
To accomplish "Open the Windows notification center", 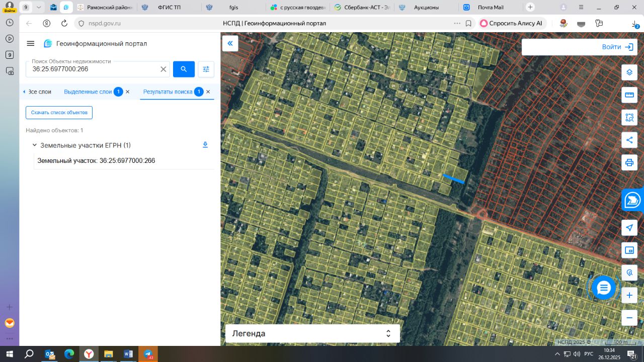I will [633, 354].
